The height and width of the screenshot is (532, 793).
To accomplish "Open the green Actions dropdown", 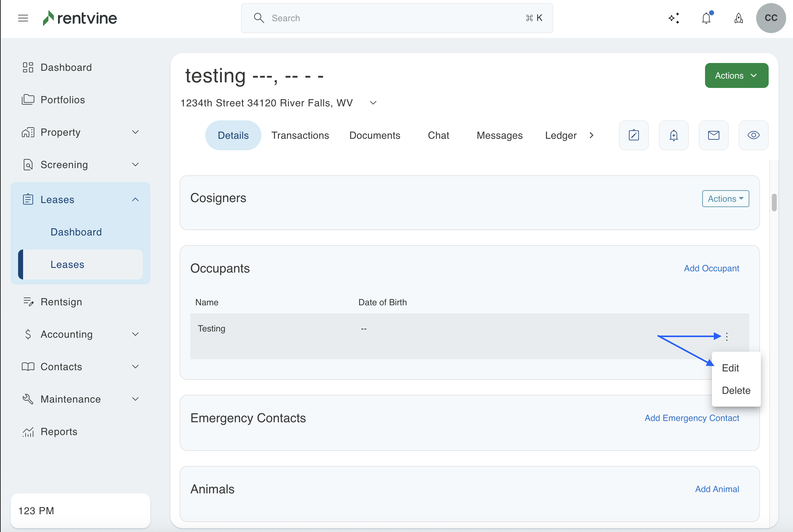I will click(x=736, y=75).
